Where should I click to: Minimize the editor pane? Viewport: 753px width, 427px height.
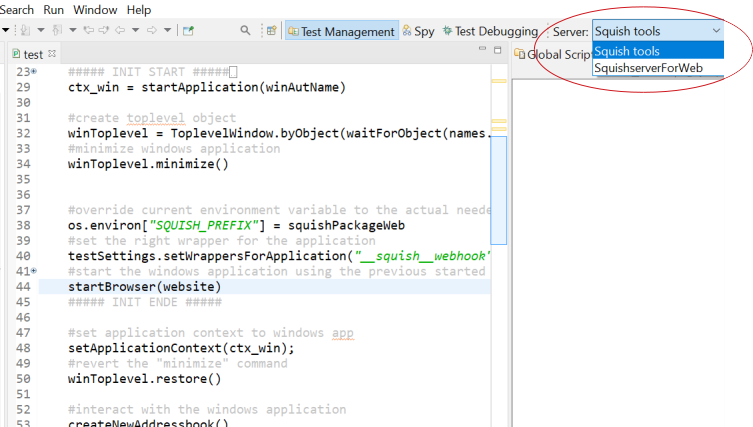click(x=482, y=50)
